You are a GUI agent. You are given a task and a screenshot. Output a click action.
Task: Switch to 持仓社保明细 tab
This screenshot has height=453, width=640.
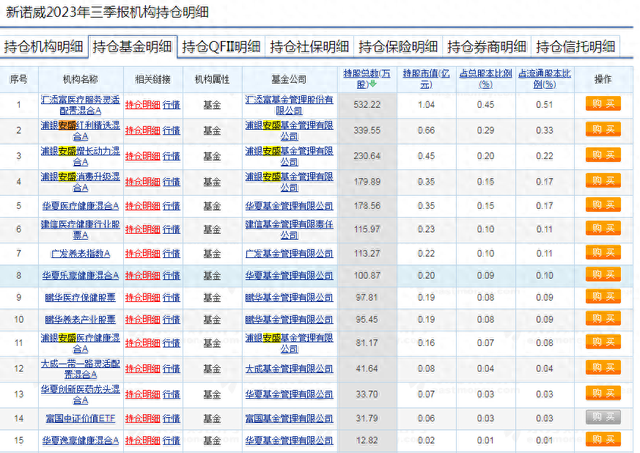point(309,47)
